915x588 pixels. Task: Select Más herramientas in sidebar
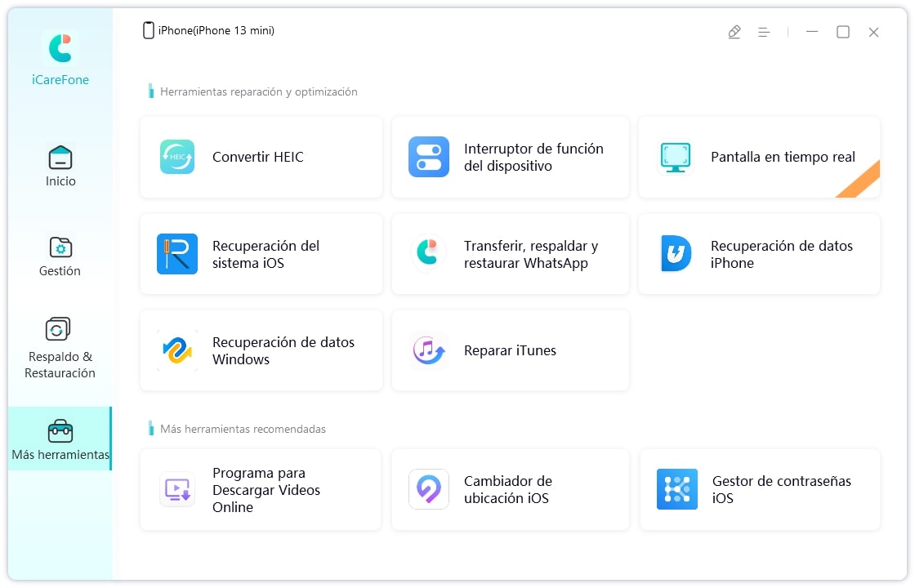[60, 439]
